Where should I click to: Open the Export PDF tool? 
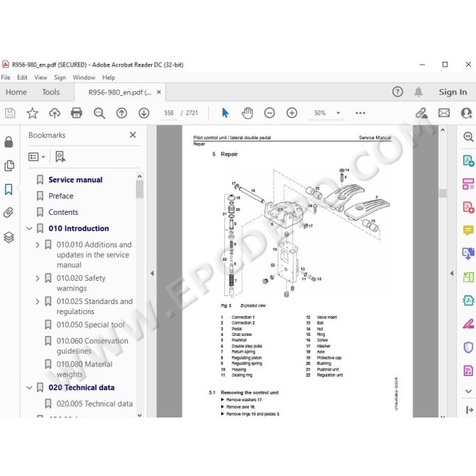468,160
